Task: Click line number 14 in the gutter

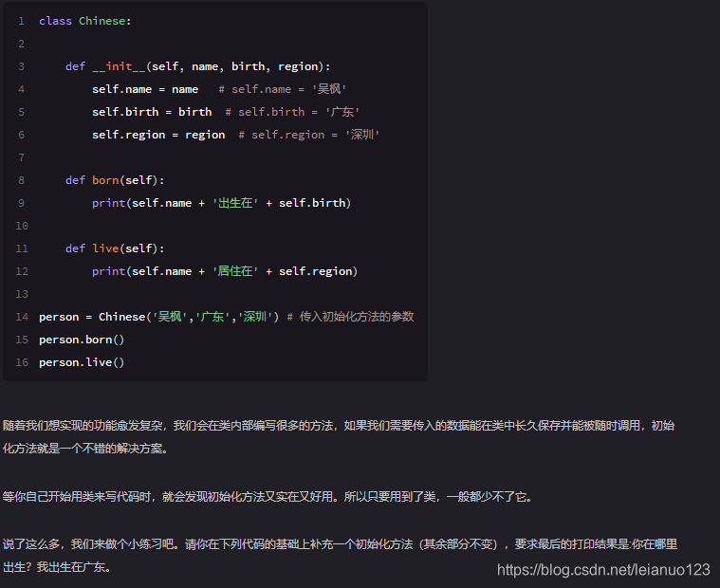Action: coord(22,317)
